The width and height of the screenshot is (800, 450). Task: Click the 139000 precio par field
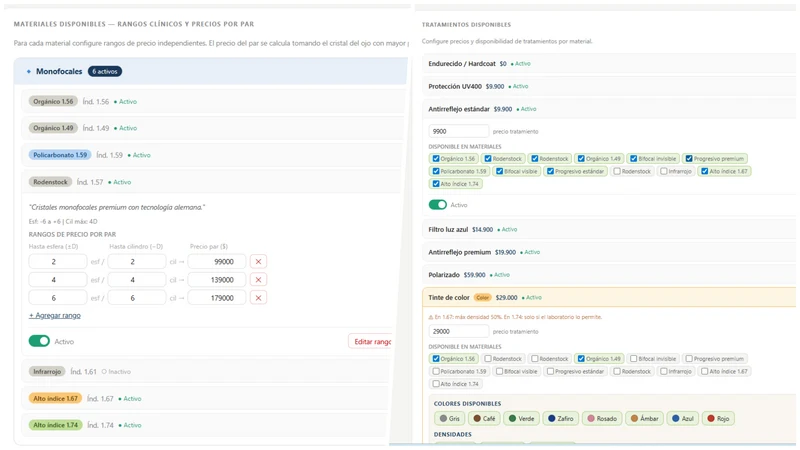pos(217,280)
